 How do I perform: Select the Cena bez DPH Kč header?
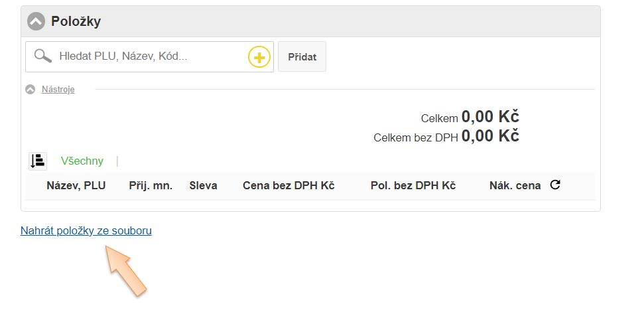click(x=289, y=185)
